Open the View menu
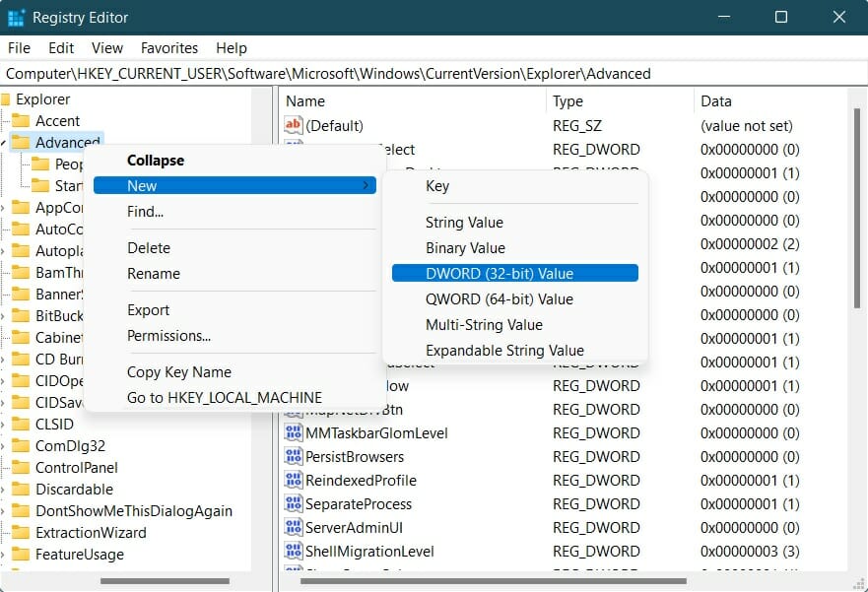 click(x=107, y=48)
